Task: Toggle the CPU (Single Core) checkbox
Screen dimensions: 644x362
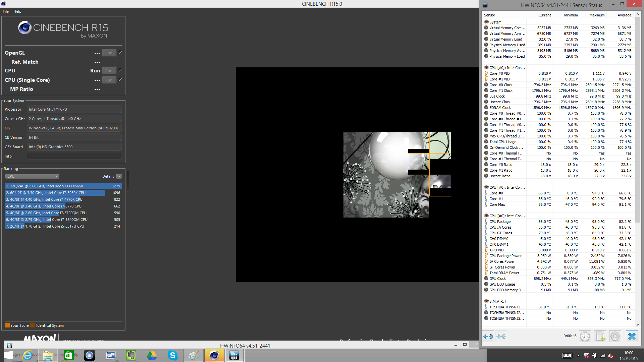Action: click(x=120, y=79)
